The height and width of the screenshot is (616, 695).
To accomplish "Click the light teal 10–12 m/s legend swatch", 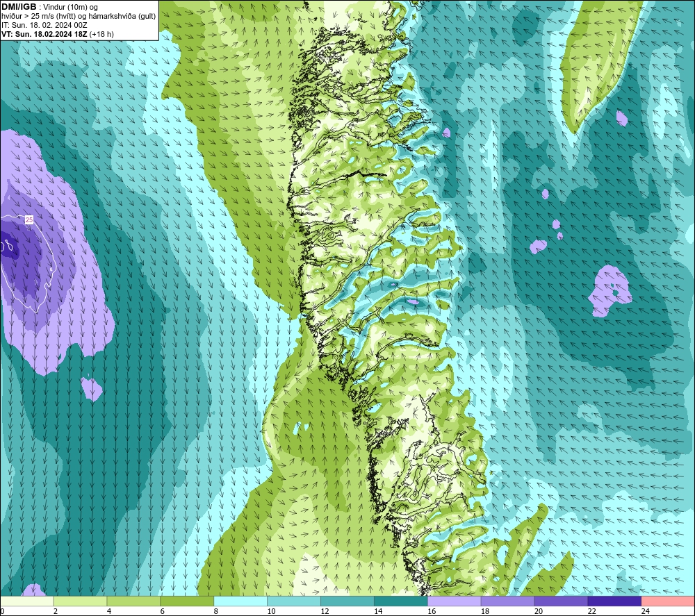I will (294, 601).
